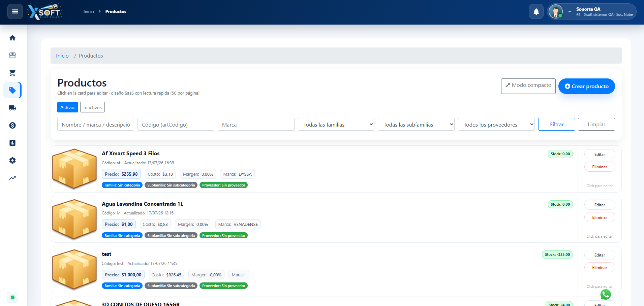The height and width of the screenshot is (306, 644).
Task: Click price $1,00 badge
Action: click(119, 224)
